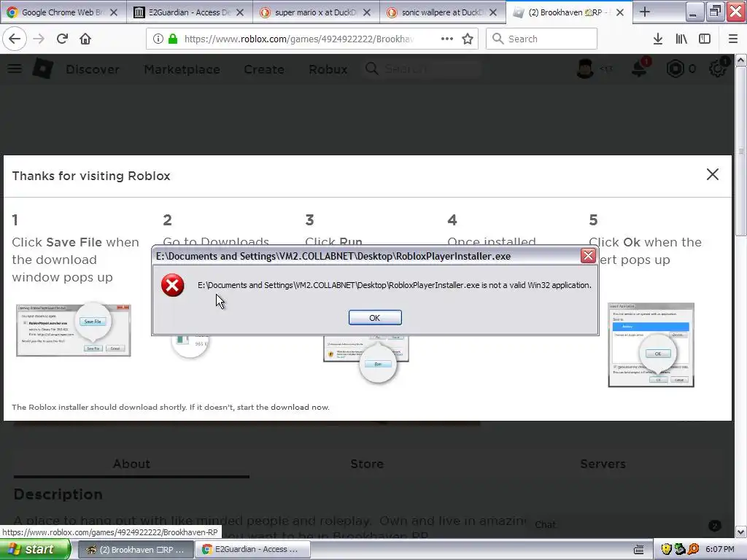Close the RobloxPlayerInstaller.exe error dialog
Image resolution: width=747 pixels, height=560 pixels.
(x=589, y=256)
